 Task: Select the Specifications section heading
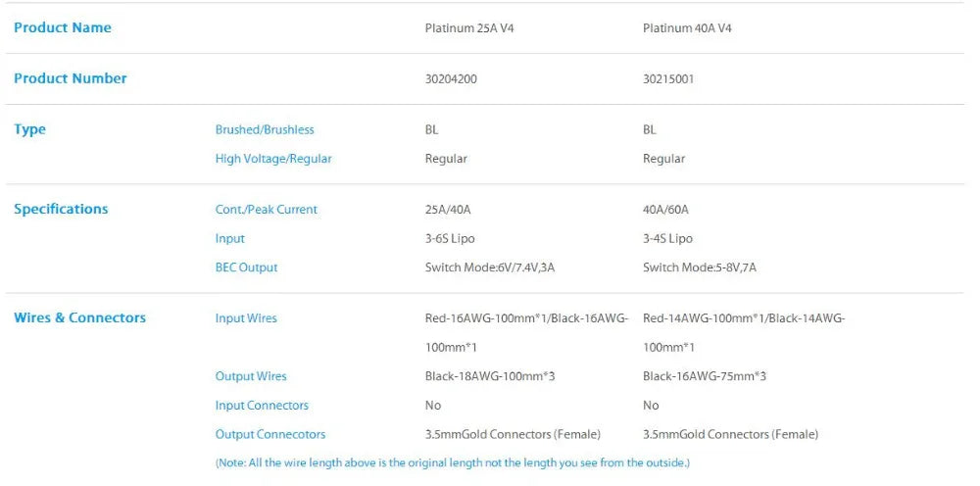(61, 209)
